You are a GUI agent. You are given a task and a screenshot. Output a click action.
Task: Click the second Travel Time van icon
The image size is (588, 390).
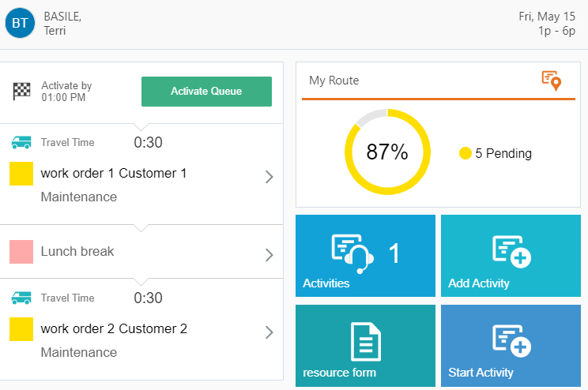[21, 298]
